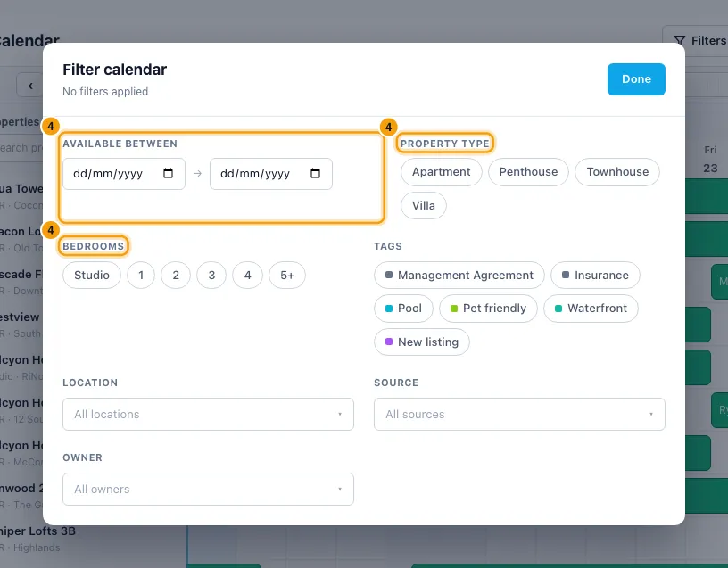Toggle the Pet friendly tag

click(488, 309)
